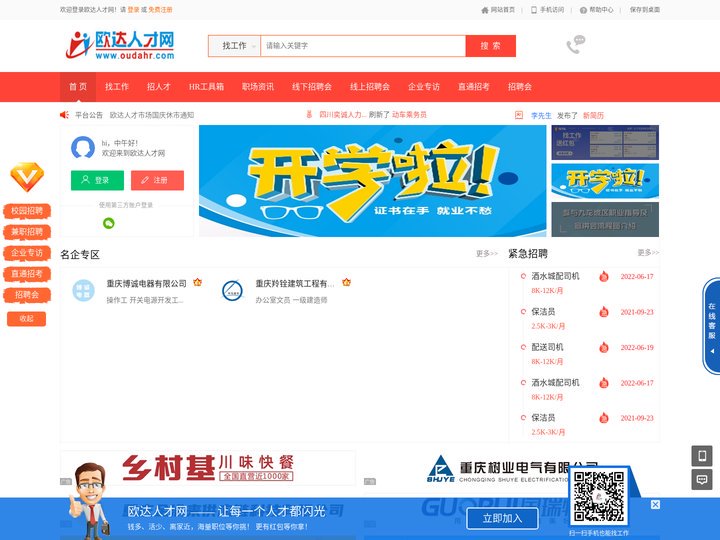Open the 线上招聘会 navigation tab
Screen dimensions: 720x540
[370, 87]
